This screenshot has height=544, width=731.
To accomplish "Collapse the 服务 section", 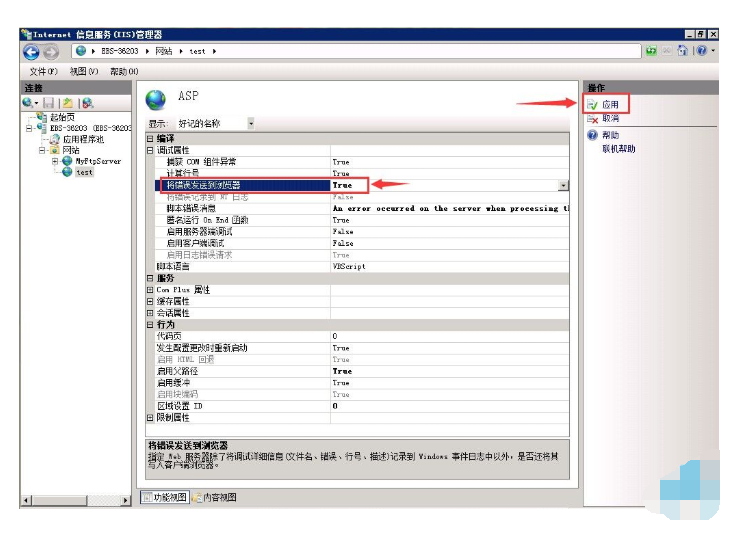I will [x=150, y=278].
